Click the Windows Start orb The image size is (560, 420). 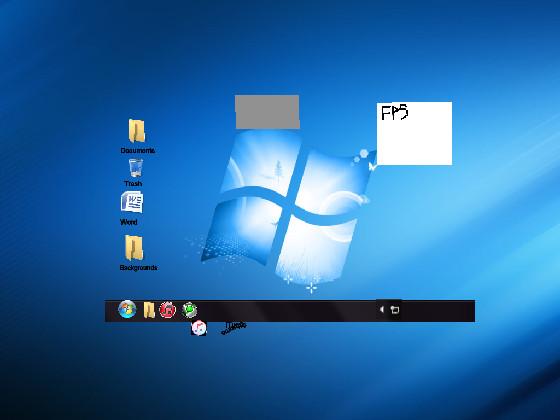point(127,309)
